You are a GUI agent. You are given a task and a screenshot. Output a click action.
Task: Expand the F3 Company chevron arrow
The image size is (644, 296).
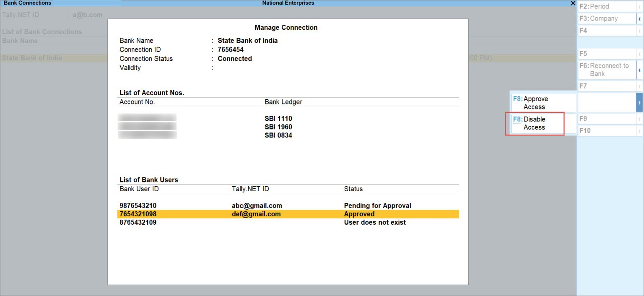pos(639,19)
